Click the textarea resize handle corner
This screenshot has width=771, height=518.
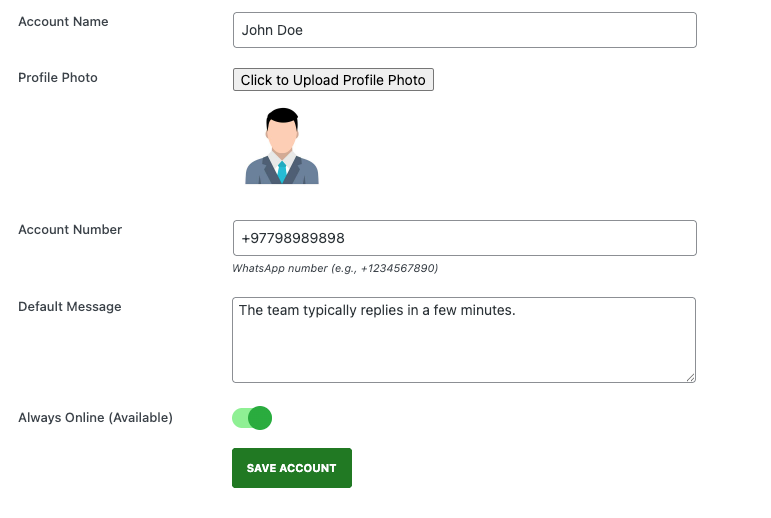pyautogui.click(x=690, y=377)
